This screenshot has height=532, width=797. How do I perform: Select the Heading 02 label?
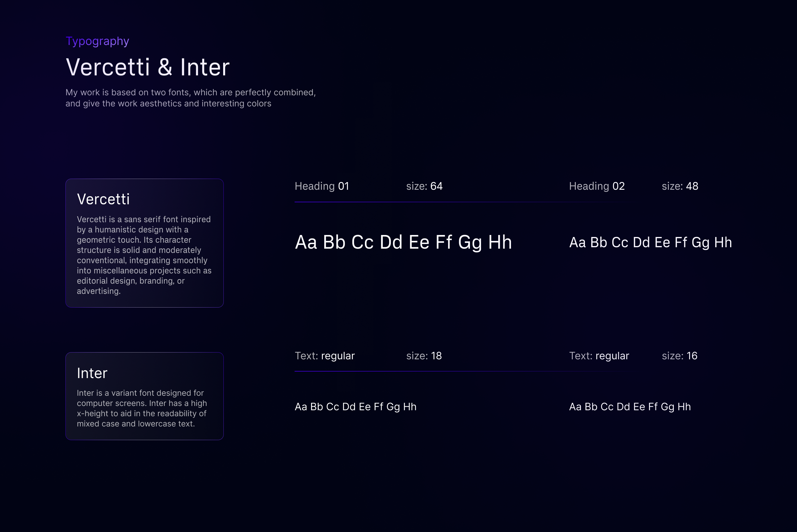coord(597,186)
